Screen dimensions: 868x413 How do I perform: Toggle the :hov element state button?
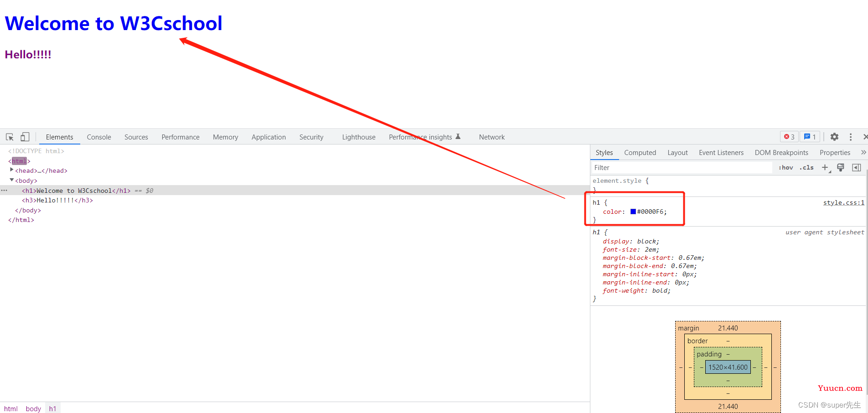point(786,168)
